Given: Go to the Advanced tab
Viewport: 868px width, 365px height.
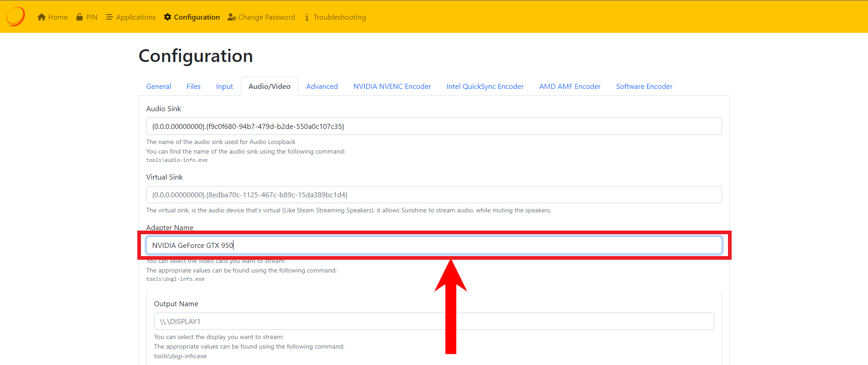Looking at the screenshot, I should click(322, 87).
